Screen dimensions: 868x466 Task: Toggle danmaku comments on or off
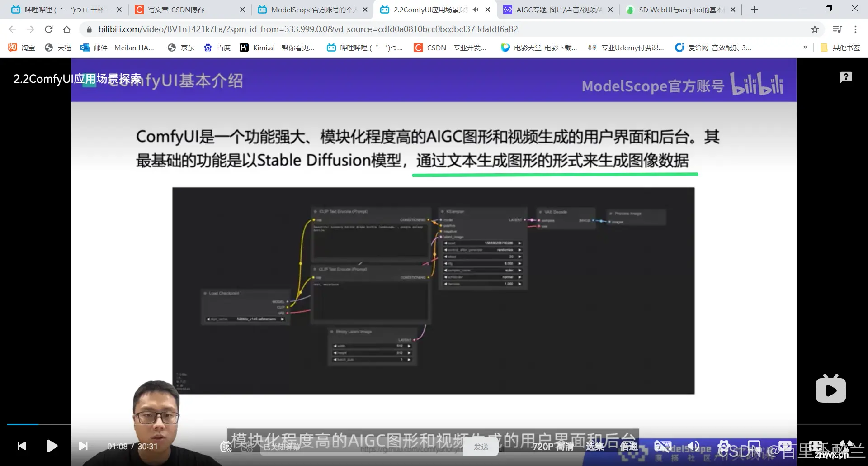point(226,447)
